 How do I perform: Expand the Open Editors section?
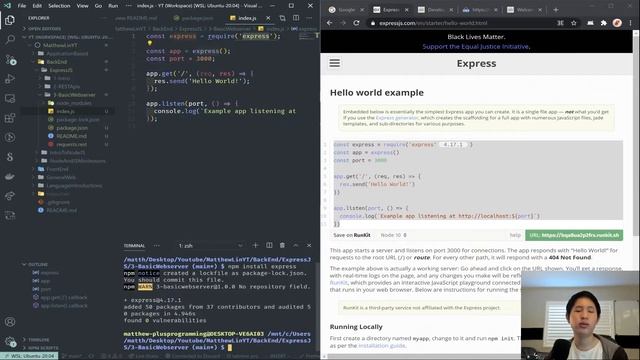click(44, 29)
